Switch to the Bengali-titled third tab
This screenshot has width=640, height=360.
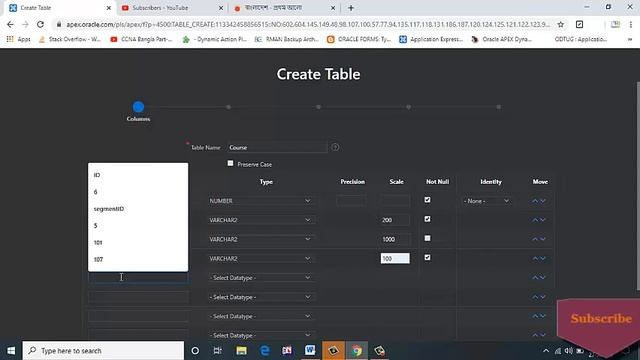[x=284, y=8]
